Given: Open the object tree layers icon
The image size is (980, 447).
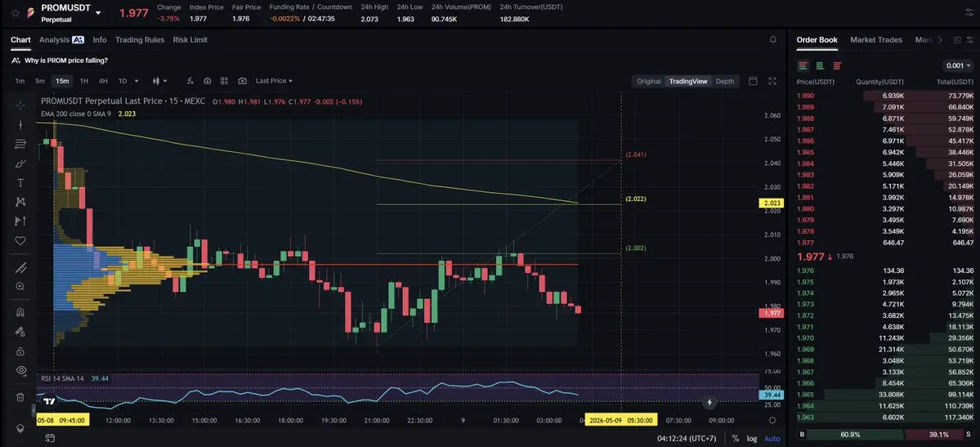Looking at the screenshot, I should 20,428.
